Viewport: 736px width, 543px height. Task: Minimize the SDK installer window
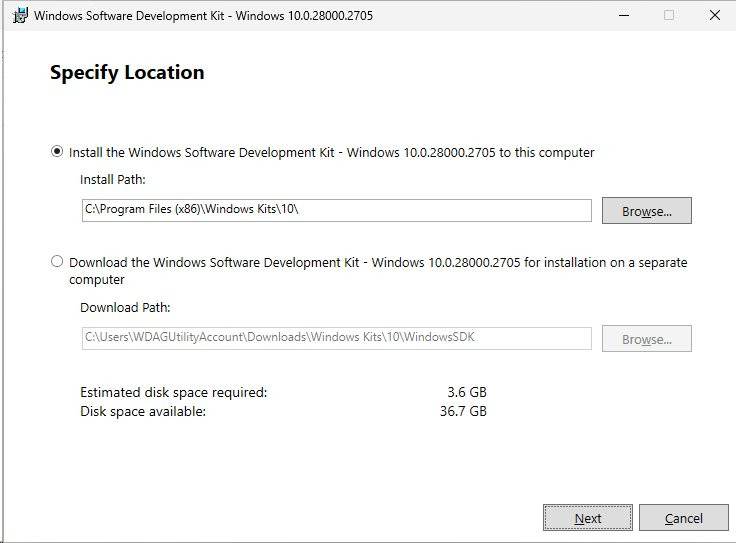click(624, 15)
